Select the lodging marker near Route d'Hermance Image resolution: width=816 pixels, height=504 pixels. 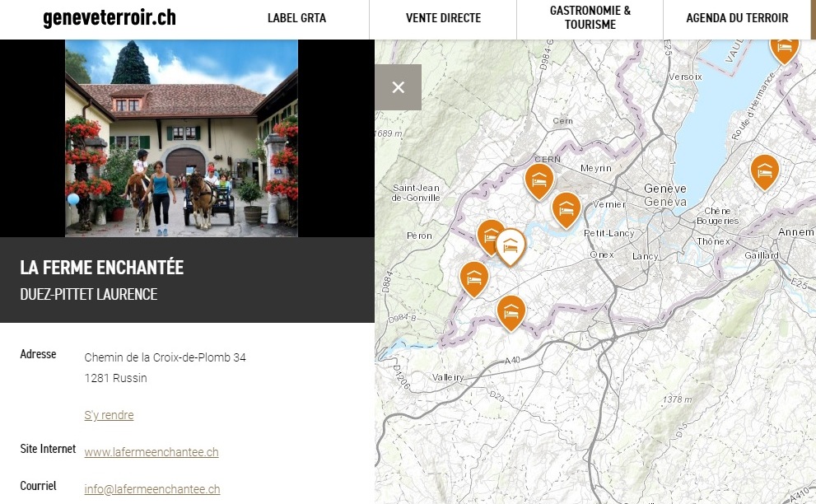pos(784,46)
